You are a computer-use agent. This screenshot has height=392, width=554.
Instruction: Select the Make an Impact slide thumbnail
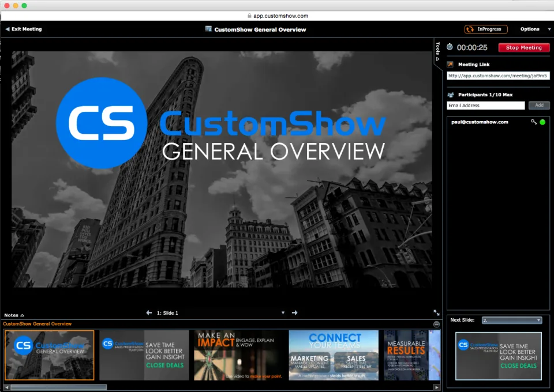tap(239, 355)
